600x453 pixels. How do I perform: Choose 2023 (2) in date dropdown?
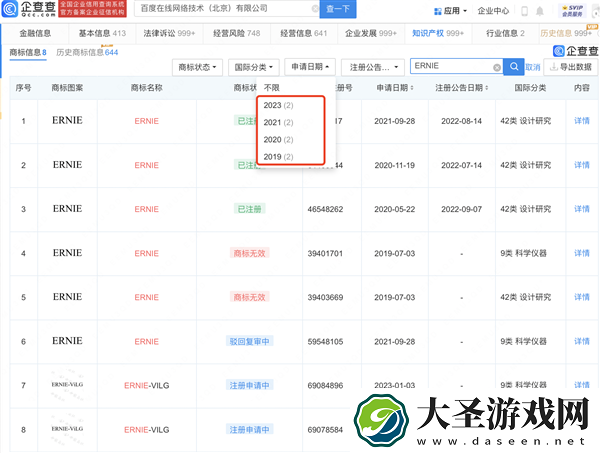278,105
